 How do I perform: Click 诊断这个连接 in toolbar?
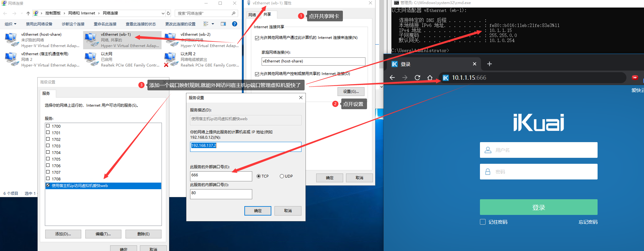click(73, 24)
